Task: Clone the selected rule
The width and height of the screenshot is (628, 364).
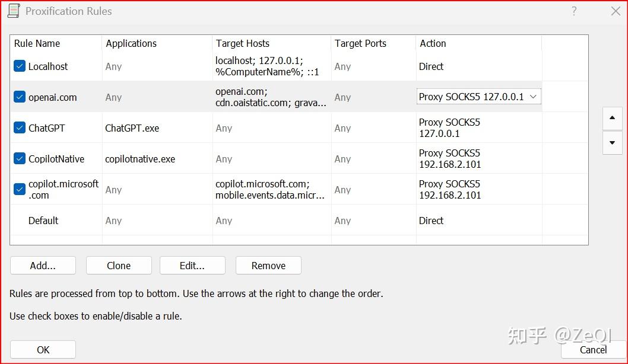Action: coord(119,266)
